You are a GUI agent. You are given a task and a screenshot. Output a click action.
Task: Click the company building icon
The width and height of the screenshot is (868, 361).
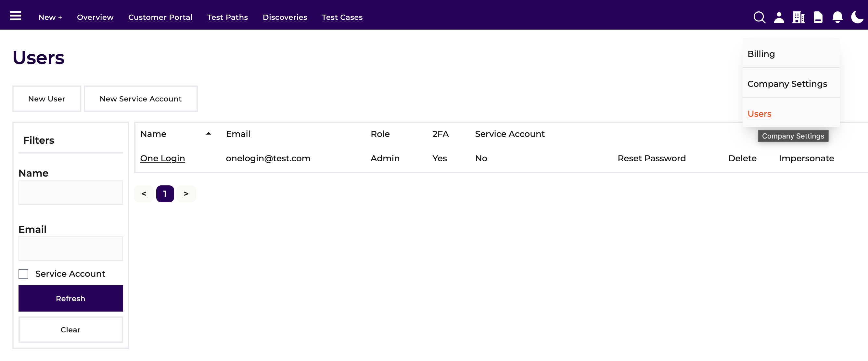coord(798,17)
